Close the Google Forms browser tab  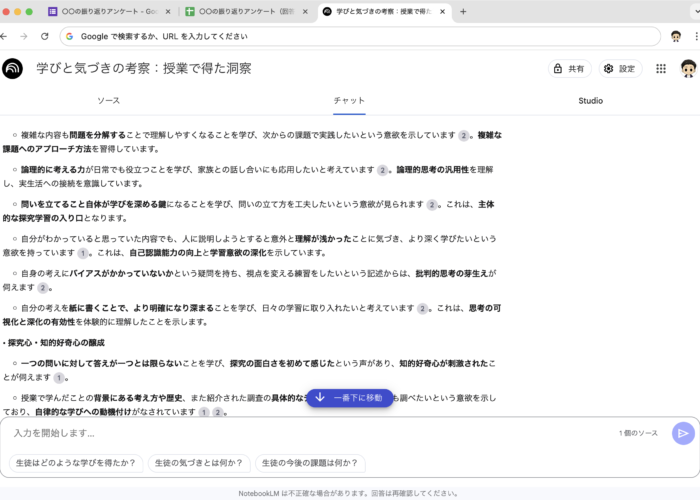click(x=168, y=12)
